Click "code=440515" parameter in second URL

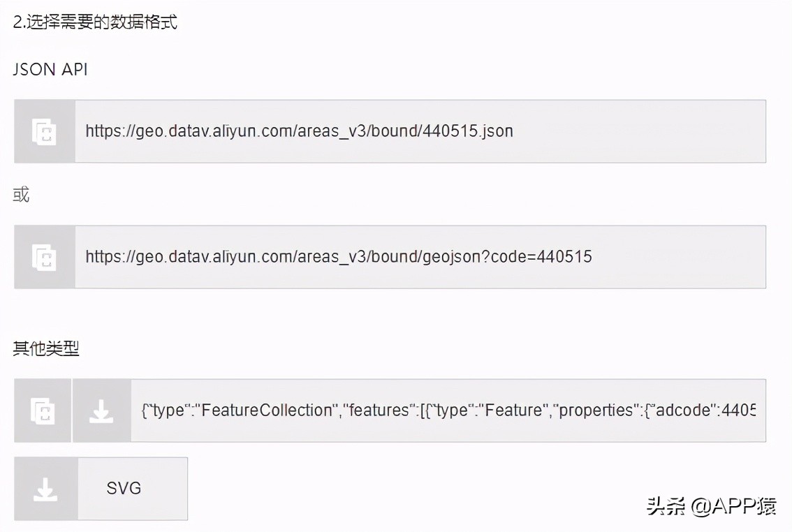click(x=541, y=257)
